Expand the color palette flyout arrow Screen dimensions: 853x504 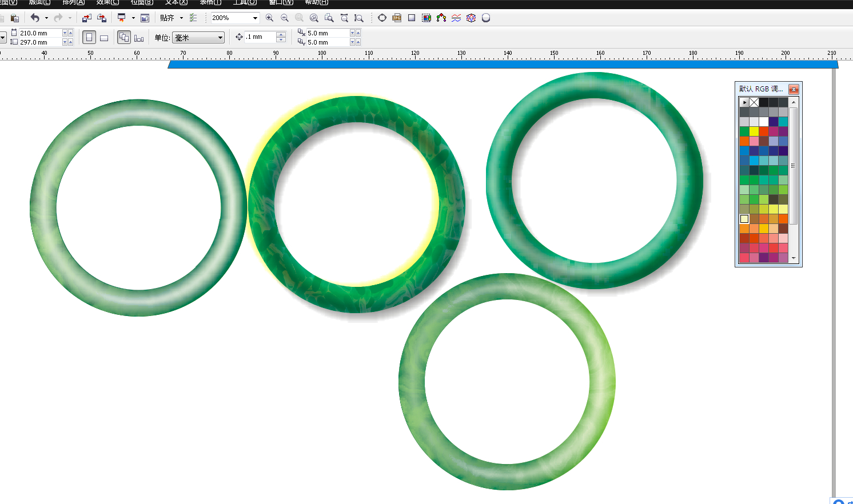click(x=744, y=102)
